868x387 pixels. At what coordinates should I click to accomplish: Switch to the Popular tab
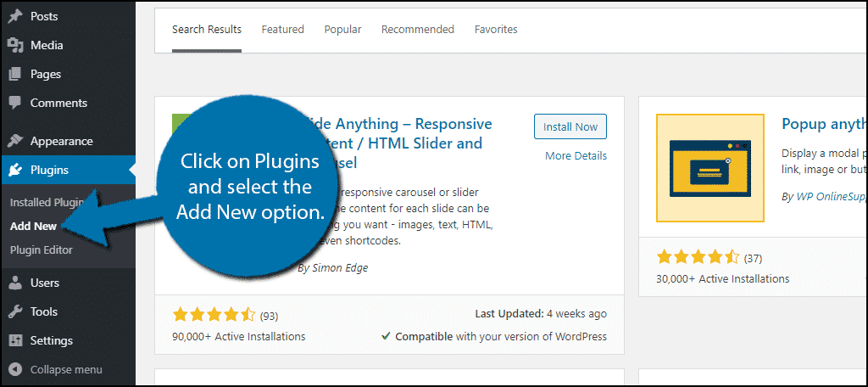342,30
